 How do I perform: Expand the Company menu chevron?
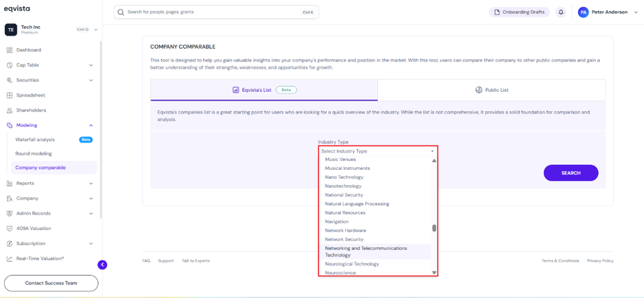pyautogui.click(x=91, y=198)
